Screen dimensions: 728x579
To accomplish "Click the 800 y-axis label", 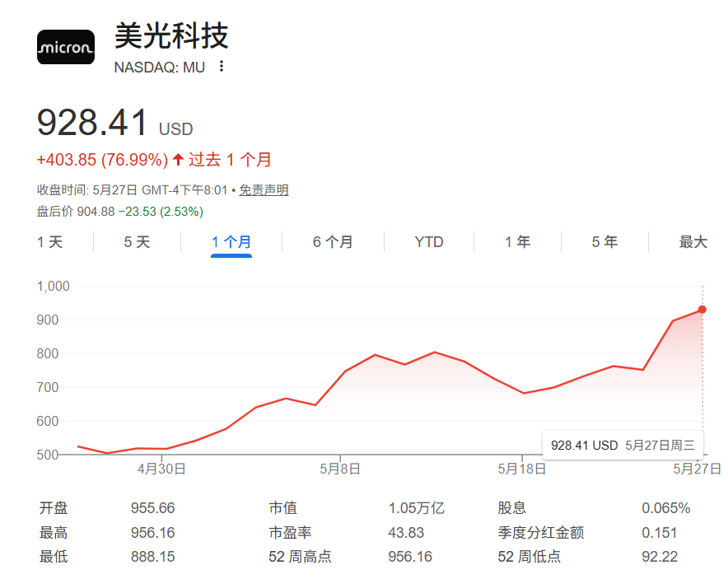I will click(48, 354).
